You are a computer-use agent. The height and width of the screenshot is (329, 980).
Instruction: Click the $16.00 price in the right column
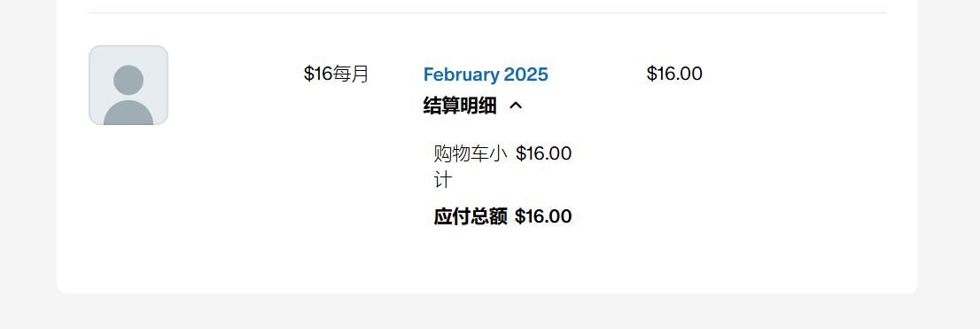[x=674, y=74]
